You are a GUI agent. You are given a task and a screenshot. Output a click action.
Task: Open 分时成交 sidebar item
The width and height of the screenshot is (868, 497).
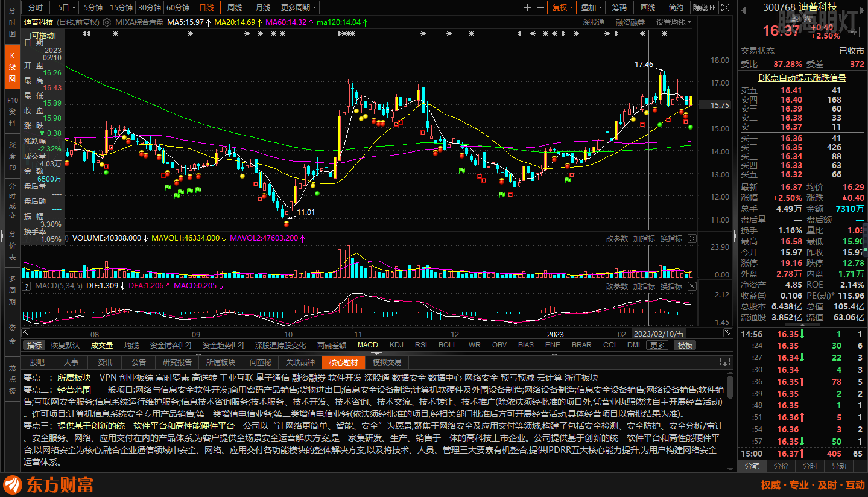point(12,201)
